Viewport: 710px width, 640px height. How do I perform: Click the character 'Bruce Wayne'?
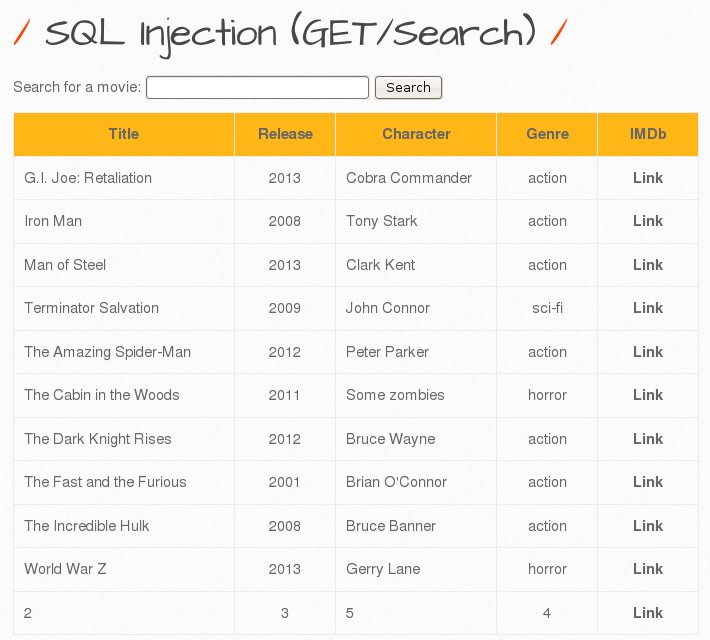point(390,439)
